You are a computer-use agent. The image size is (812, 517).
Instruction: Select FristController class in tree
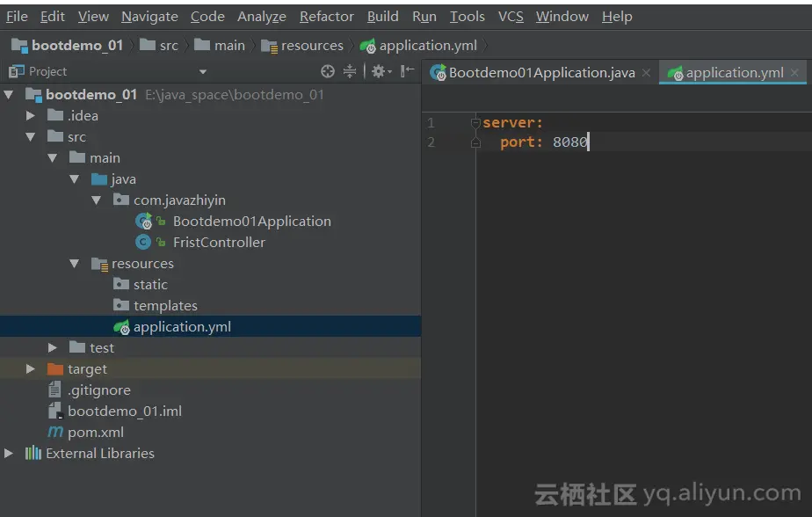tap(219, 243)
